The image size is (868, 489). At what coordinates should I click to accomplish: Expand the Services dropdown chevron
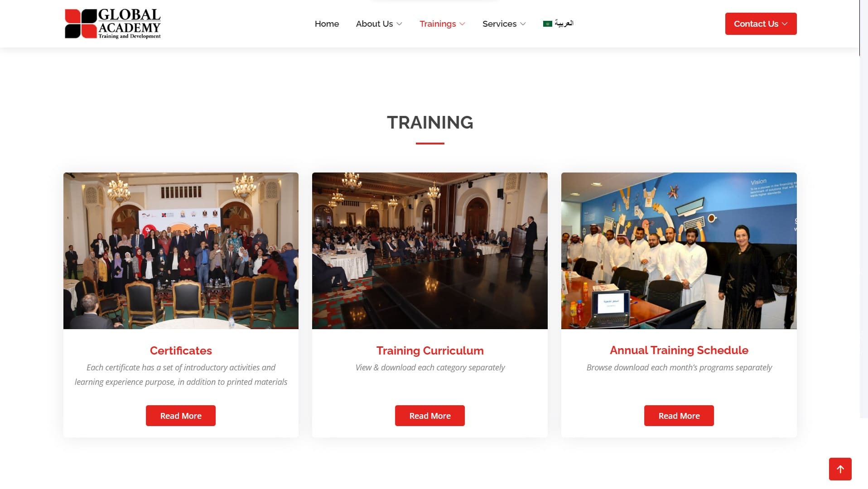(523, 24)
